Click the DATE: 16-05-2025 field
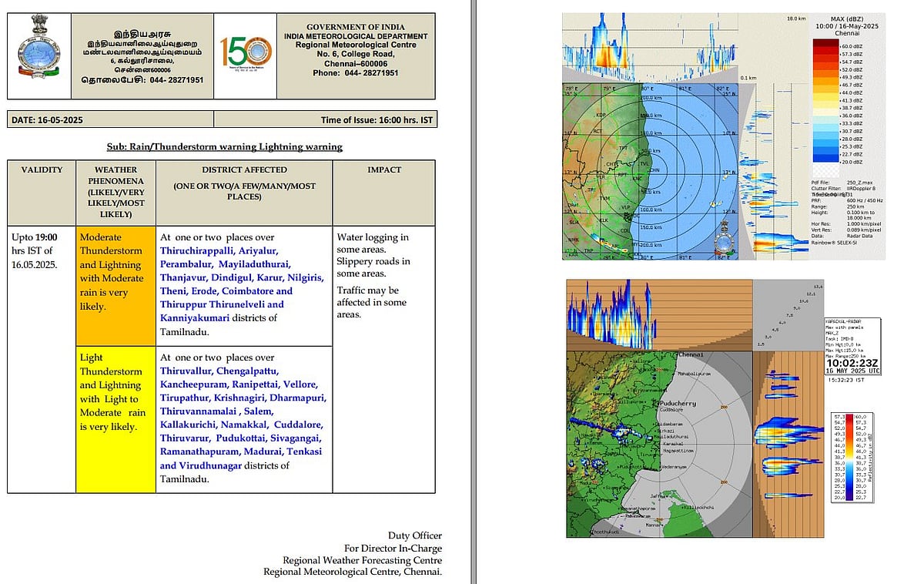The width and height of the screenshot is (924, 584). pos(48,120)
